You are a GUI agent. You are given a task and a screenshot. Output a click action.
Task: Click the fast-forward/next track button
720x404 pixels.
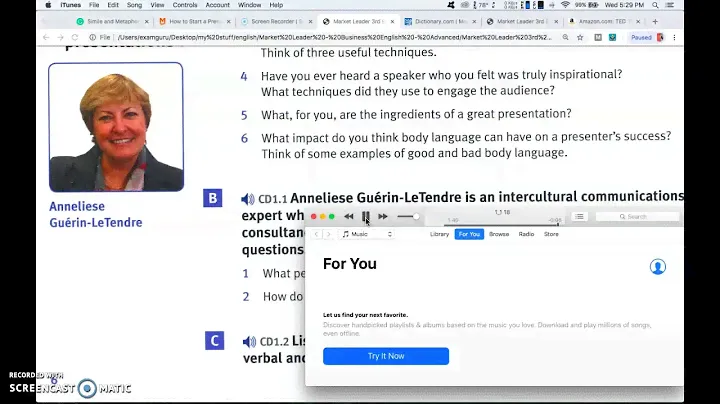383,216
